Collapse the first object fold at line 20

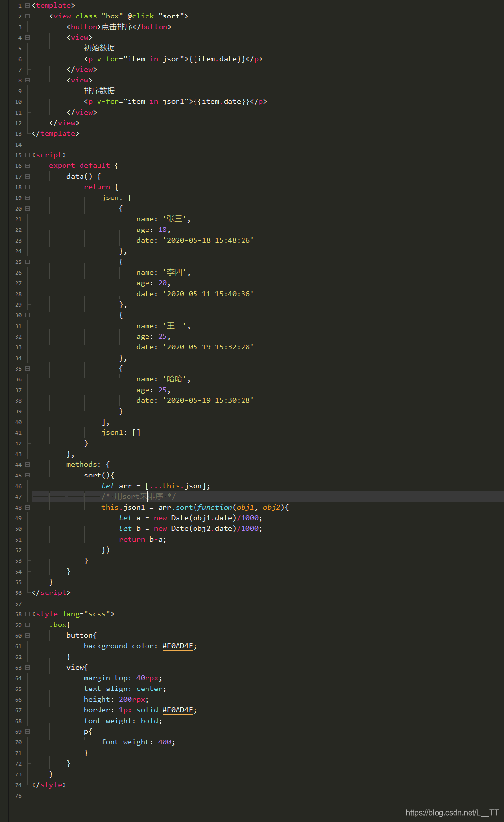(27, 208)
